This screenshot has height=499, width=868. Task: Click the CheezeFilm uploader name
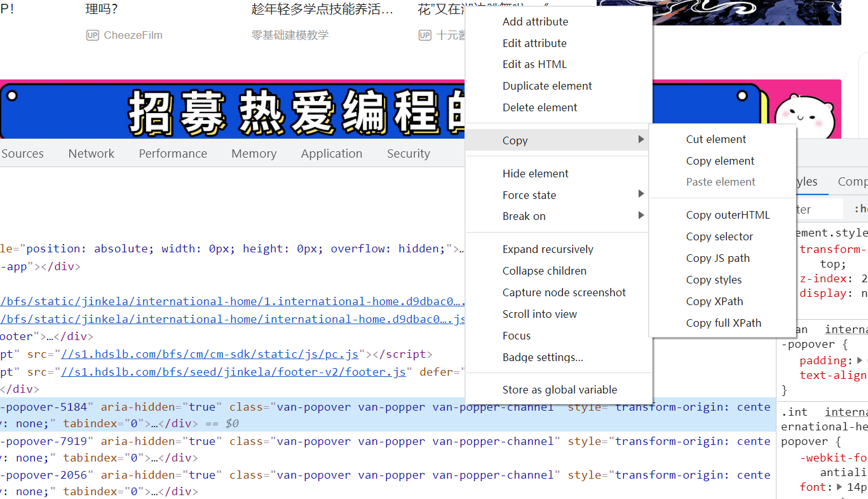133,36
